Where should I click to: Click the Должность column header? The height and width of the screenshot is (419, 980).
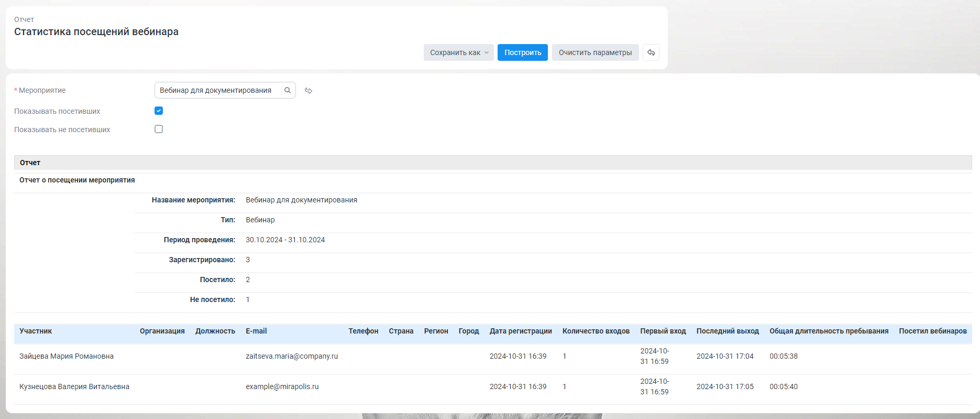pos(215,331)
